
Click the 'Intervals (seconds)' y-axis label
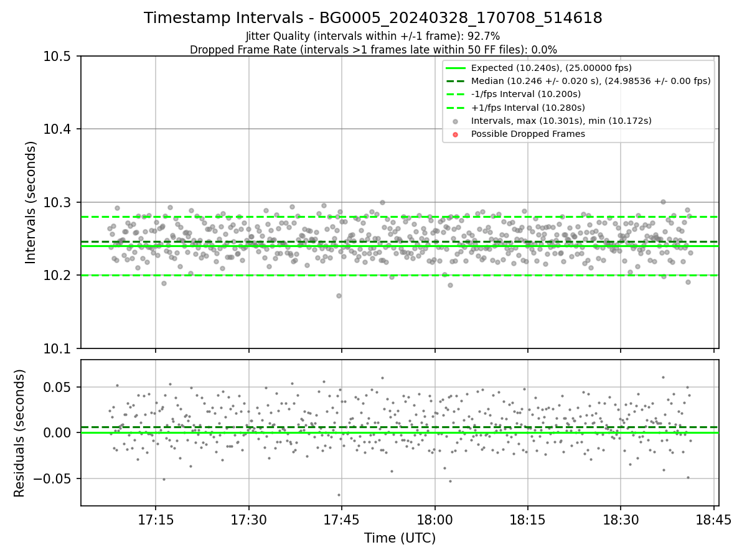pyautogui.click(x=31, y=202)
